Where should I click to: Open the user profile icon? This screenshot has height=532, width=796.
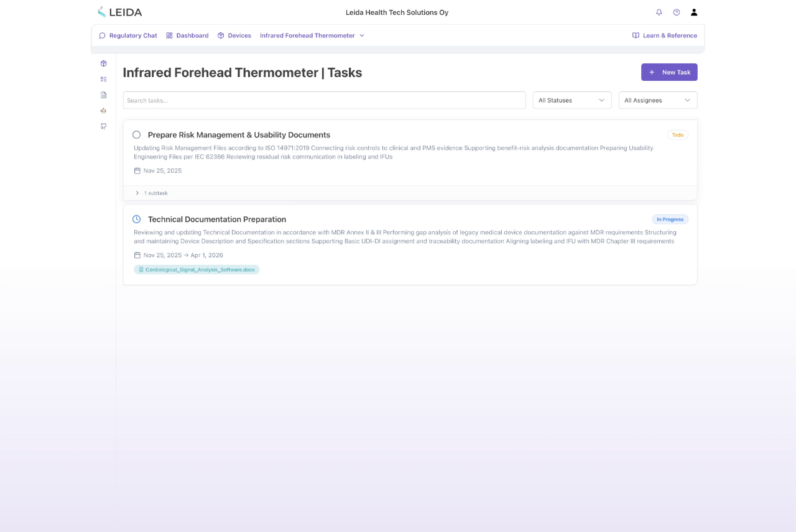[x=693, y=12]
